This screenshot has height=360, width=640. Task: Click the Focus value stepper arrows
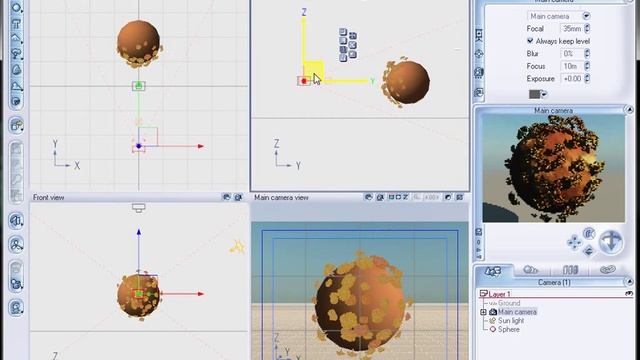pos(587,66)
